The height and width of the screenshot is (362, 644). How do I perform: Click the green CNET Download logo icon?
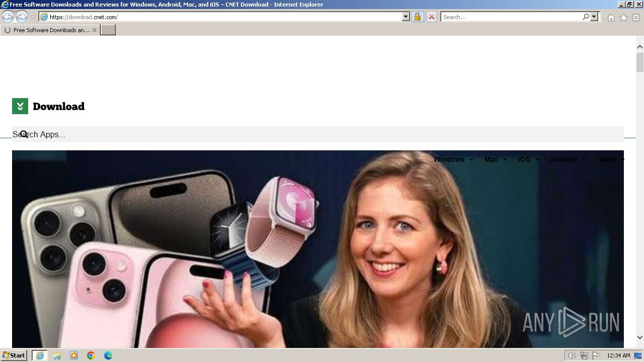click(x=20, y=106)
